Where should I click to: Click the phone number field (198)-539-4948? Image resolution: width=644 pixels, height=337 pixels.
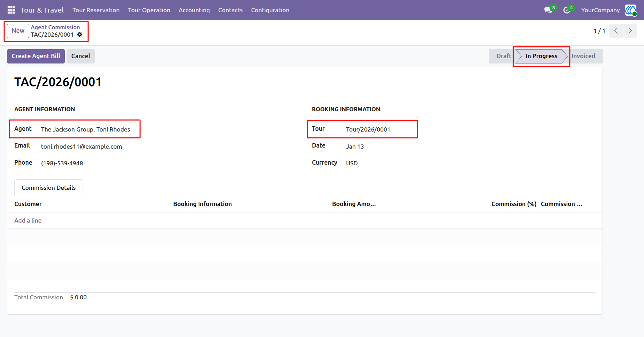pyautogui.click(x=62, y=163)
